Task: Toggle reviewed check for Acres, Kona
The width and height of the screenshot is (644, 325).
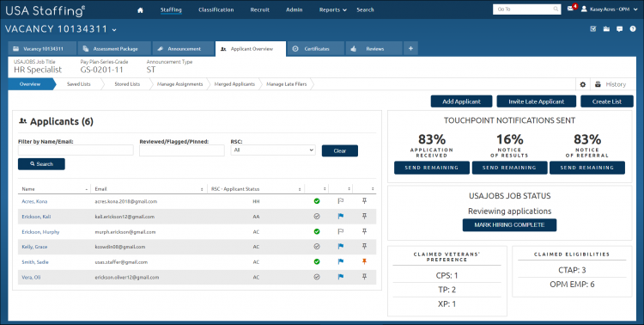Action: point(317,201)
